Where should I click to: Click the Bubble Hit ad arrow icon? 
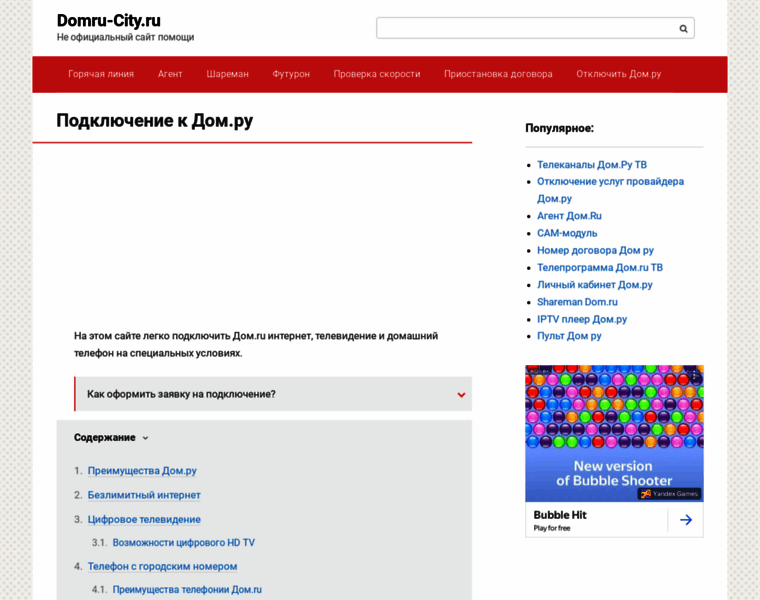[685, 520]
